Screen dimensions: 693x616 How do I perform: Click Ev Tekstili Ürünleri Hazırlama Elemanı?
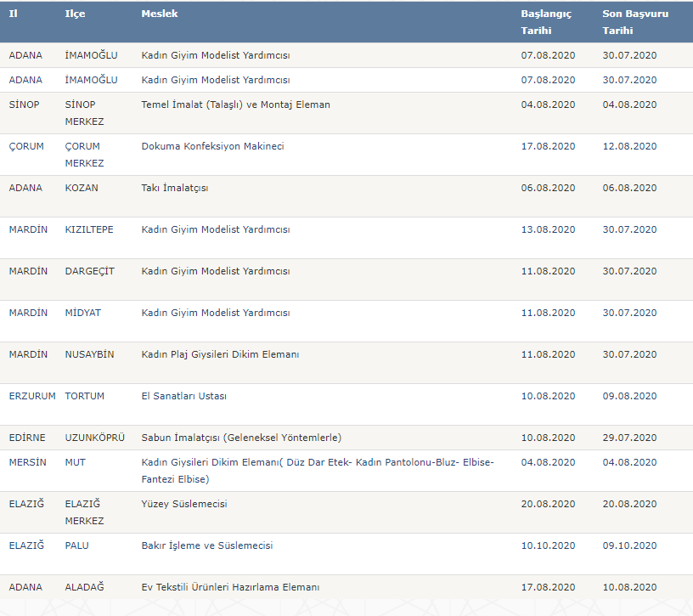(230, 587)
